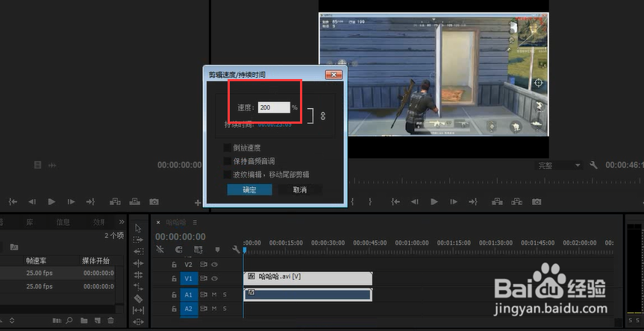
Task: Select the Slip tool
Action: click(x=138, y=310)
